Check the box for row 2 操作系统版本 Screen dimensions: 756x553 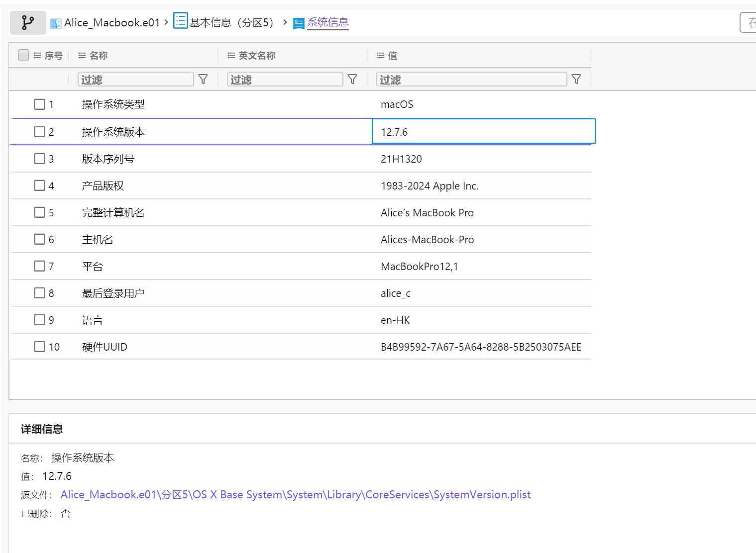tap(40, 132)
